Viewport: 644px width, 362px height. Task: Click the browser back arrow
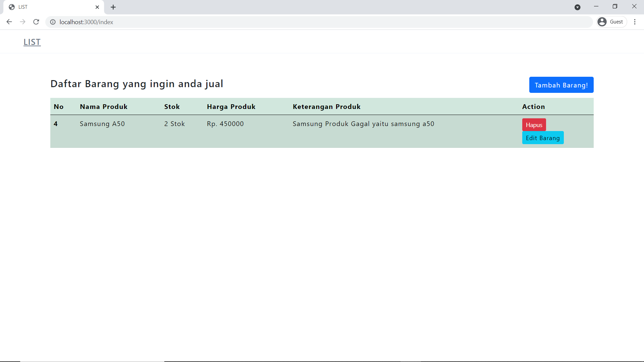[9, 22]
